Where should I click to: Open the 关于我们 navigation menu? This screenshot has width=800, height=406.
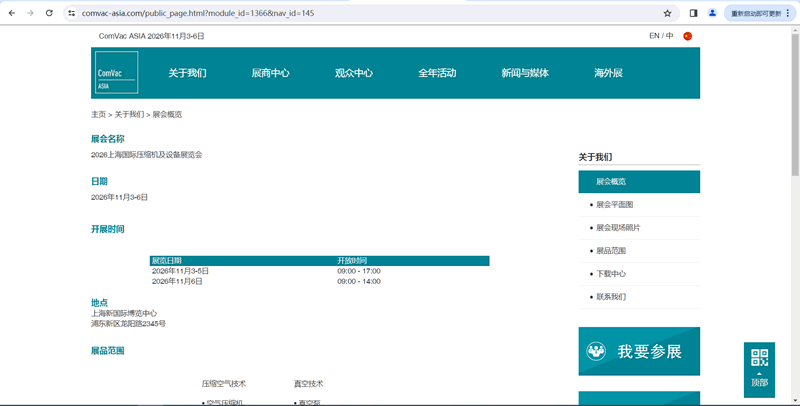pyautogui.click(x=187, y=73)
